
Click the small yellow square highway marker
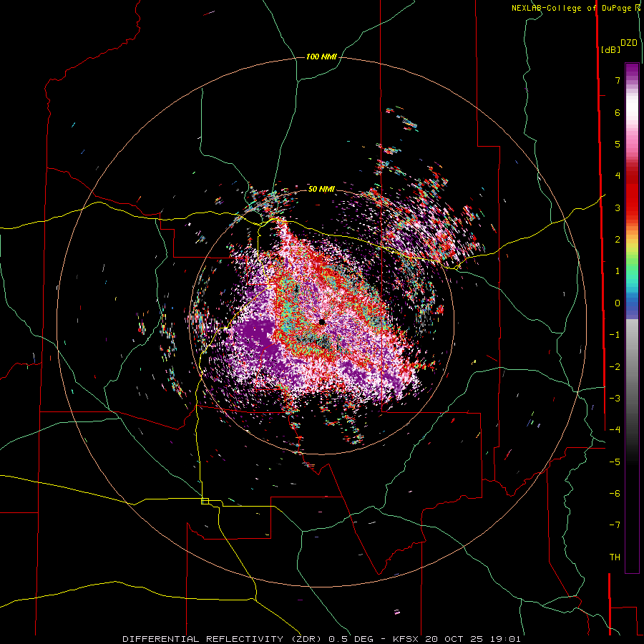[205, 501]
